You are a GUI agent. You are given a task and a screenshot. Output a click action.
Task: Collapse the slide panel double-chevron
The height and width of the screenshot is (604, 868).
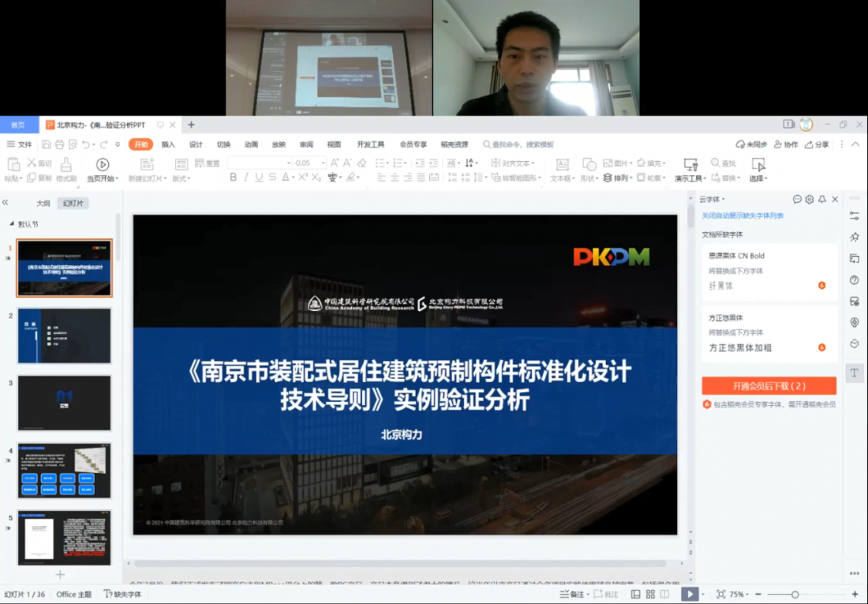point(6,203)
